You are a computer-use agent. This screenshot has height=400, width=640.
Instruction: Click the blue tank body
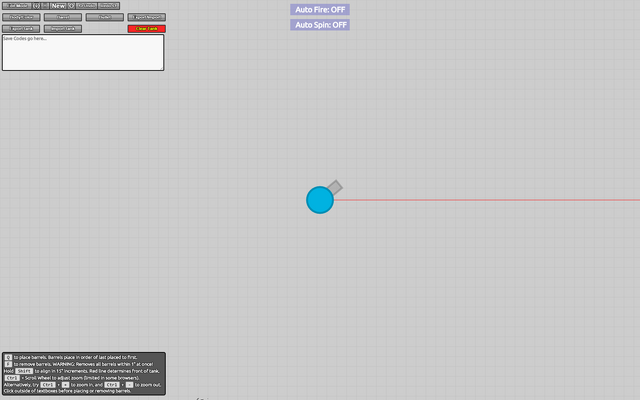(320, 200)
